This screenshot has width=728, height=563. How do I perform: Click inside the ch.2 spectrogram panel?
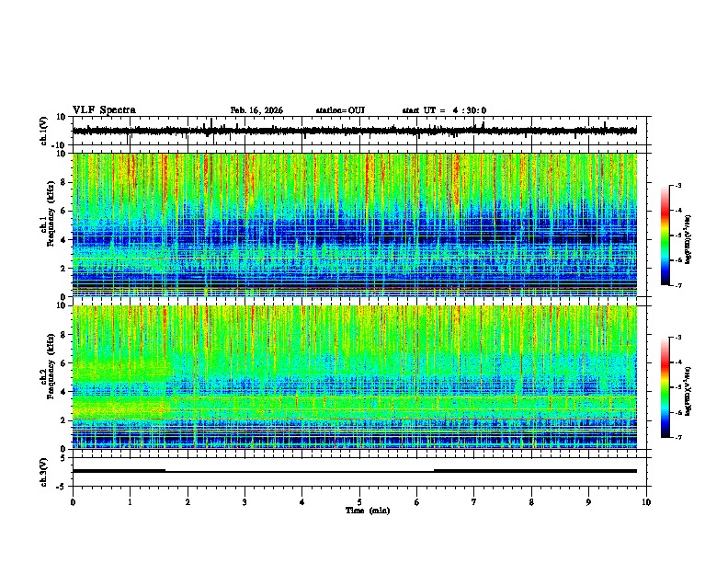(x=354, y=377)
